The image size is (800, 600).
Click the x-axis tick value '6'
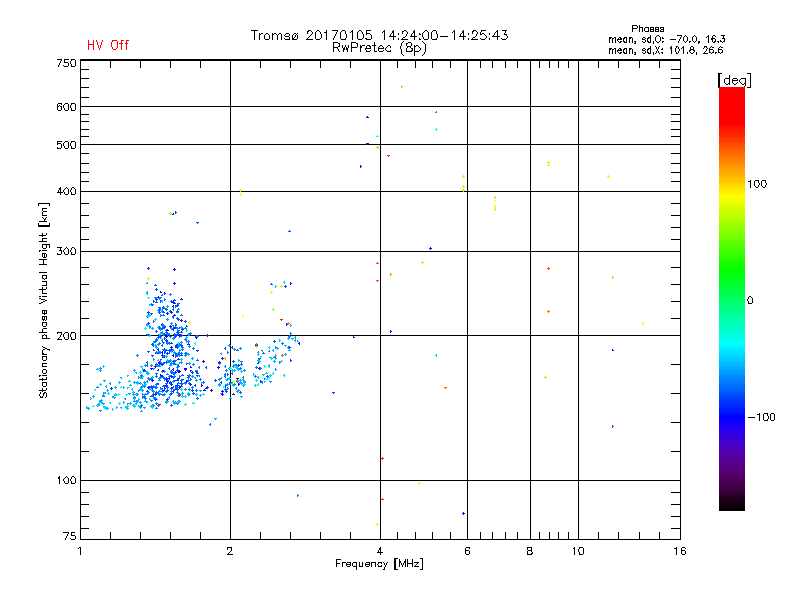(467, 551)
